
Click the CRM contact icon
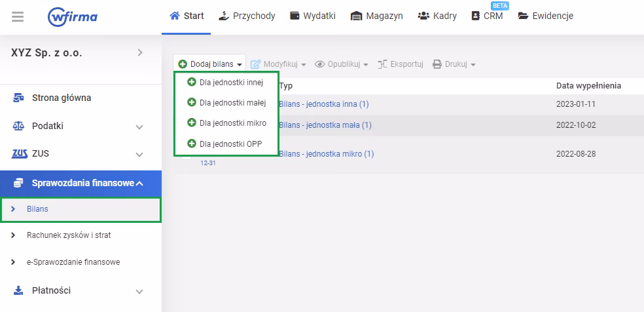tap(476, 16)
